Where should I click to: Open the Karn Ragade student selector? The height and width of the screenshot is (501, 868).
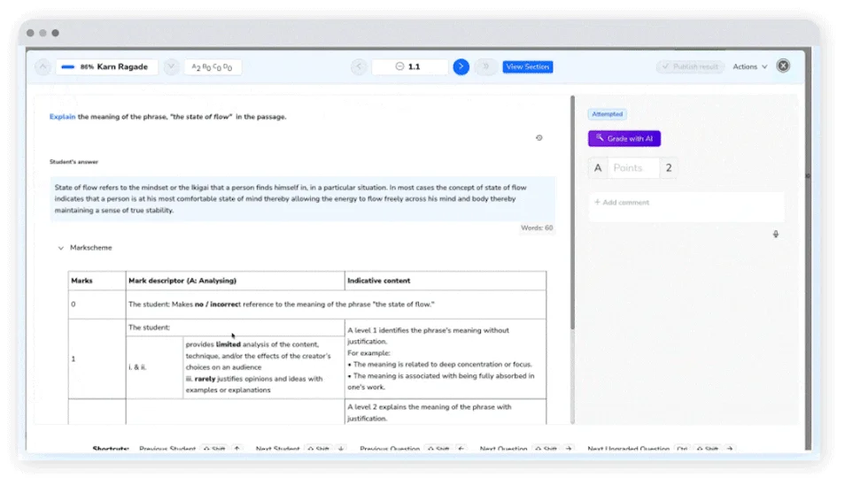click(x=107, y=67)
